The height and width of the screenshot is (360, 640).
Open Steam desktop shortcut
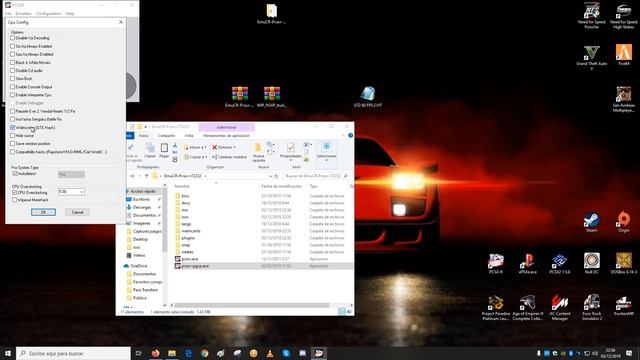click(591, 222)
